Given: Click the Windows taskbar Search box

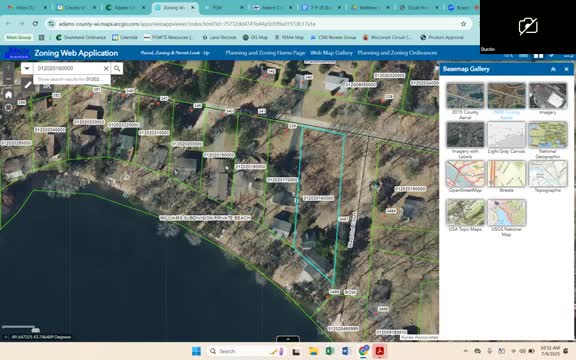Looking at the screenshot, I should 245,351.
